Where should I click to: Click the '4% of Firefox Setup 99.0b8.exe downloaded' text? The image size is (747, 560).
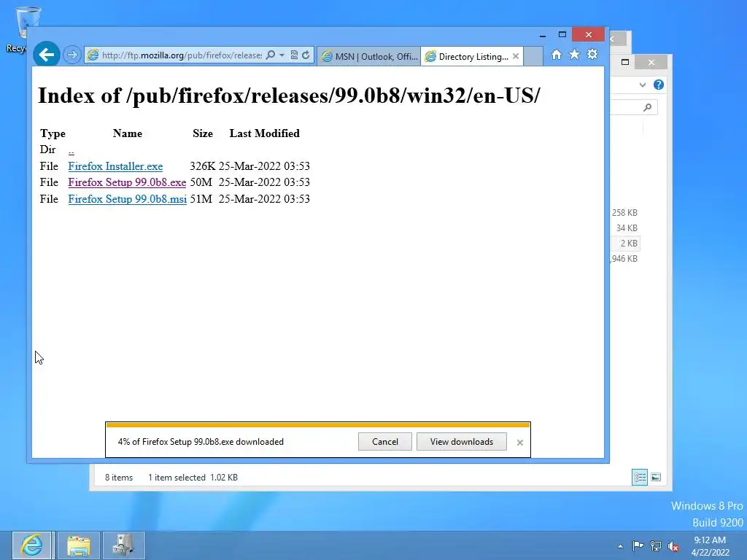pyautogui.click(x=201, y=441)
